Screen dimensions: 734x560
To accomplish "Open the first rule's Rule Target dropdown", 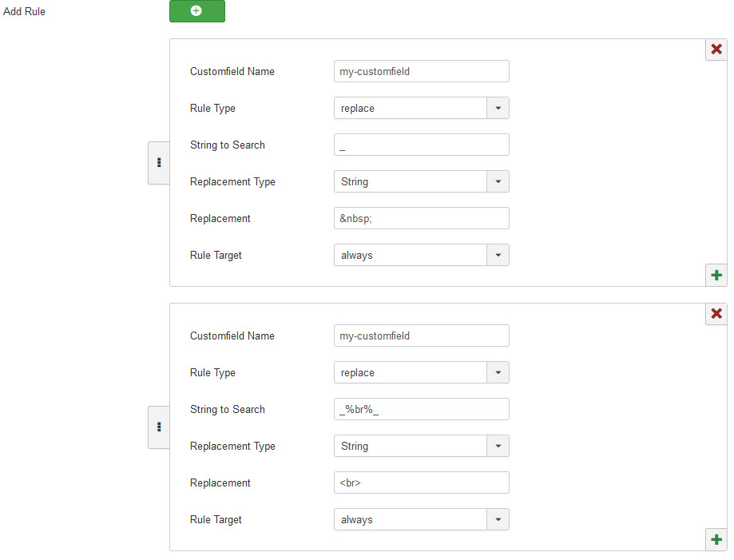I will pyautogui.click(x=421, y=255).
